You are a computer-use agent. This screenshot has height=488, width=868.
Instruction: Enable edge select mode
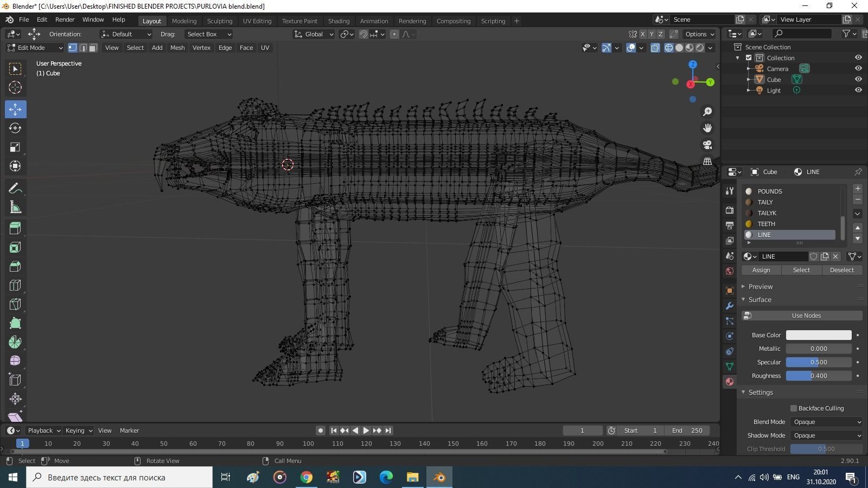point(83,48)
